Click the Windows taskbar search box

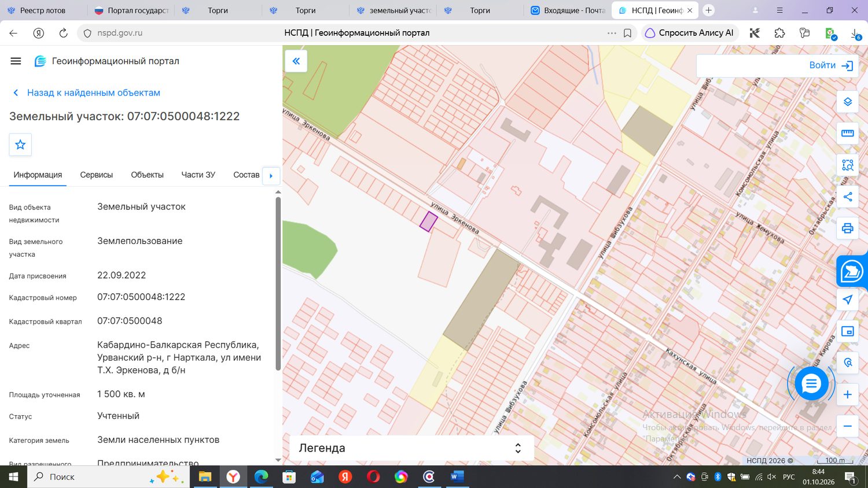coord(108,477)
